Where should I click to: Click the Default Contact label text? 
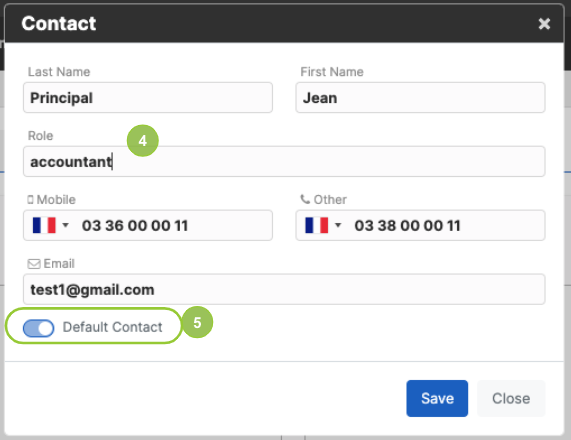(x=113, y=327)
